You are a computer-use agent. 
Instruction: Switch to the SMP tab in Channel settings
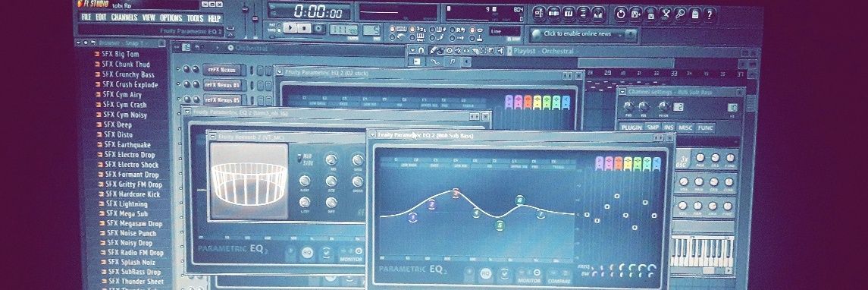[x=653, y=128]
